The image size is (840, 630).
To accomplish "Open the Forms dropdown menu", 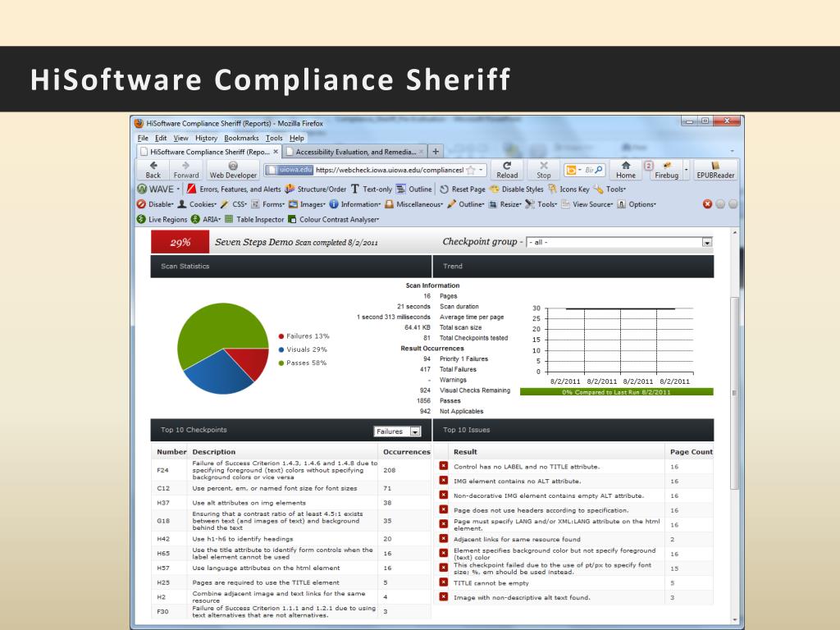I will point(268,204).
